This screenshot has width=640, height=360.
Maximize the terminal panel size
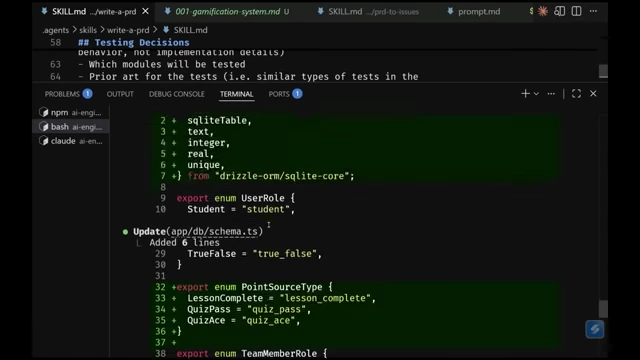576,94
